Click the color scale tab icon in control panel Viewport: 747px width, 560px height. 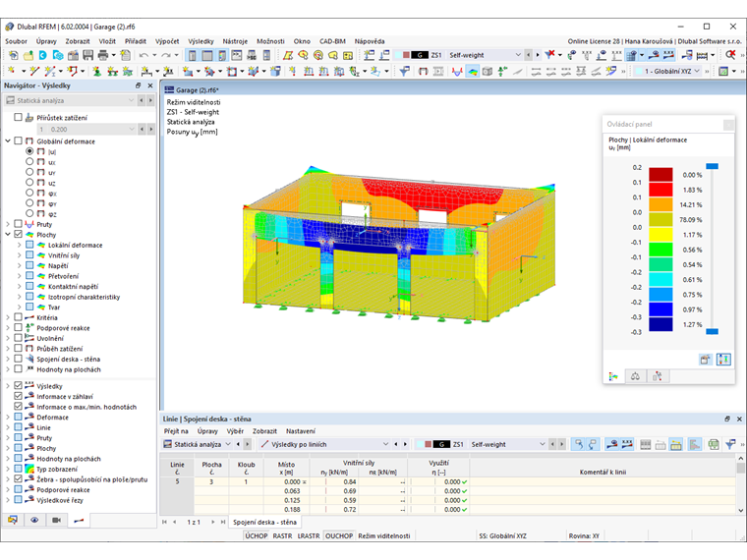[613, 376]
